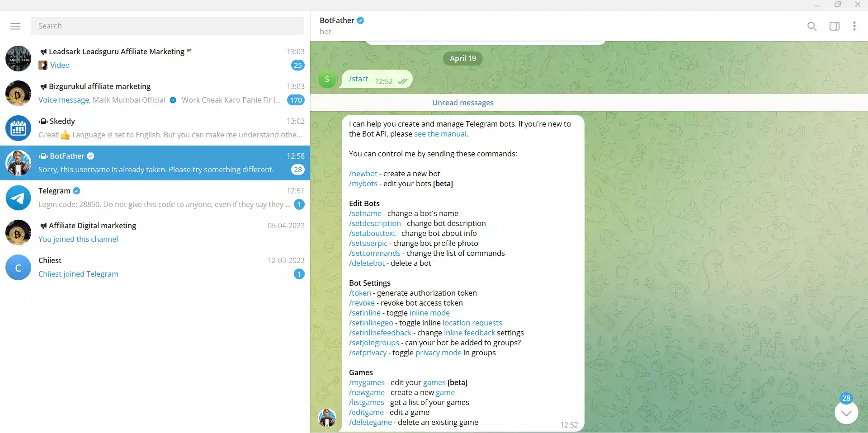Click the /setname command
This screenshot has height=433, width=868.
click(x=365, y=213)
